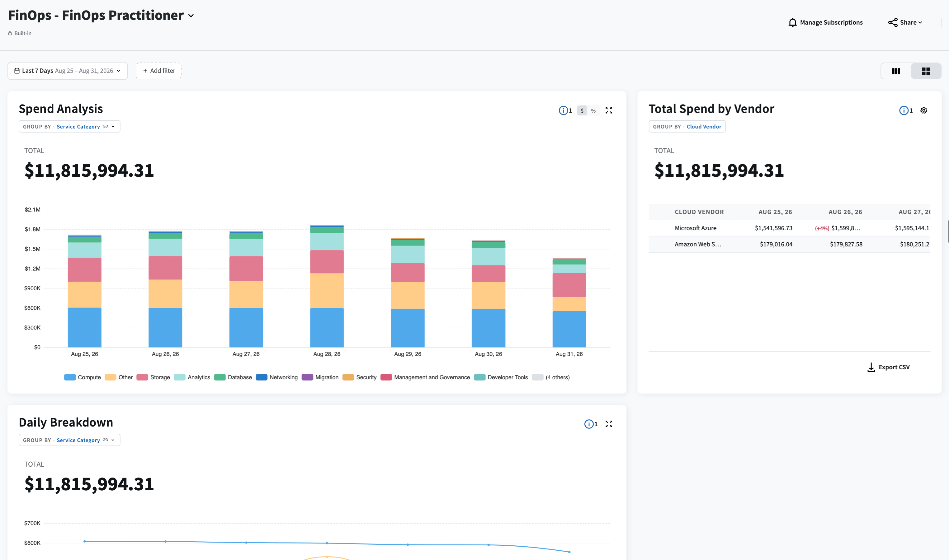This screenshot has width=949, height=560.
Task: Click Group By Cloud Vendor selector
Action: point(687,126)
